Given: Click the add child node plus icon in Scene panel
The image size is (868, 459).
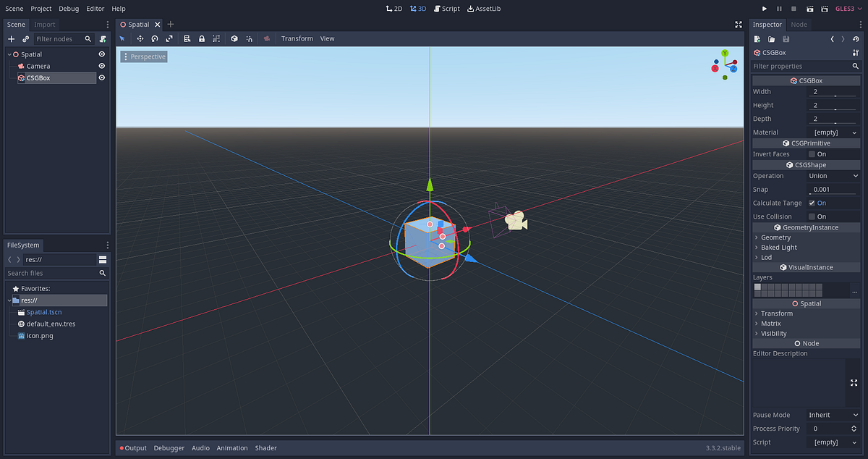Looking at the screenshot, I should click(10, 38).
